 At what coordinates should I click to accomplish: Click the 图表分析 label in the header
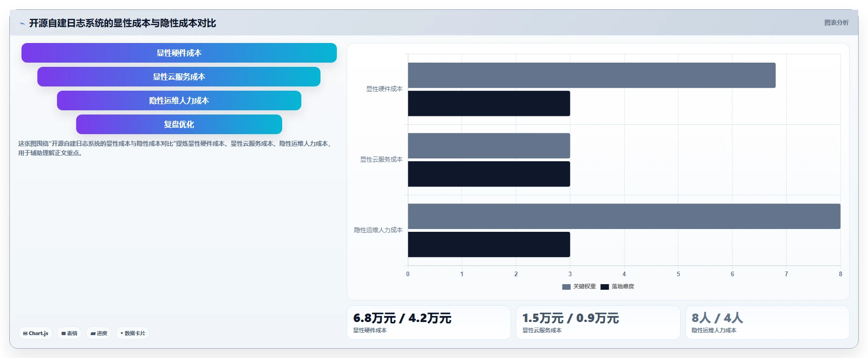tap(836, 22)
